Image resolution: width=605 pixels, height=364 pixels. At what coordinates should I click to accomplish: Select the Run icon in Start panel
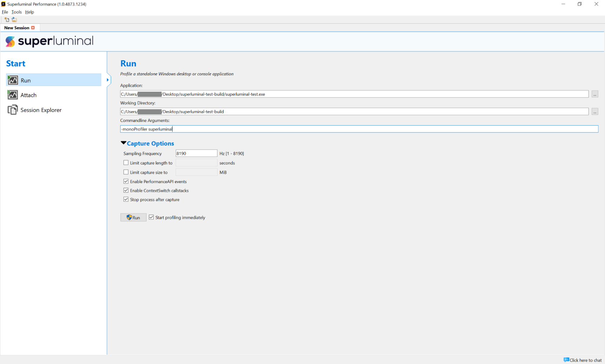13,80
